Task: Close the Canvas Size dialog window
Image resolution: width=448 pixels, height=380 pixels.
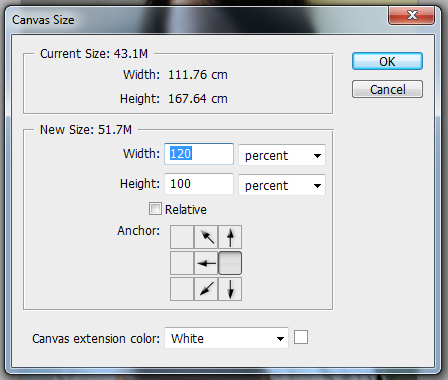Action: click(411, 15)
